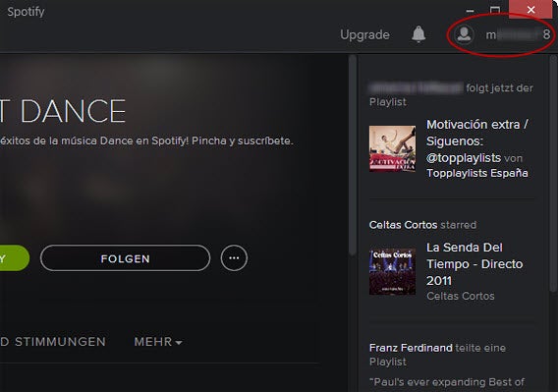Click the blurred username that follows playlist
This screenshot has height=392, width=558.
pyautogui.click(x=416, y=87)
